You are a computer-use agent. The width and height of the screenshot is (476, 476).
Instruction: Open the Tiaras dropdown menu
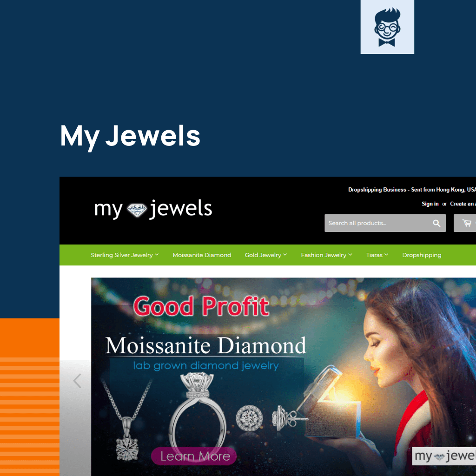377,255
